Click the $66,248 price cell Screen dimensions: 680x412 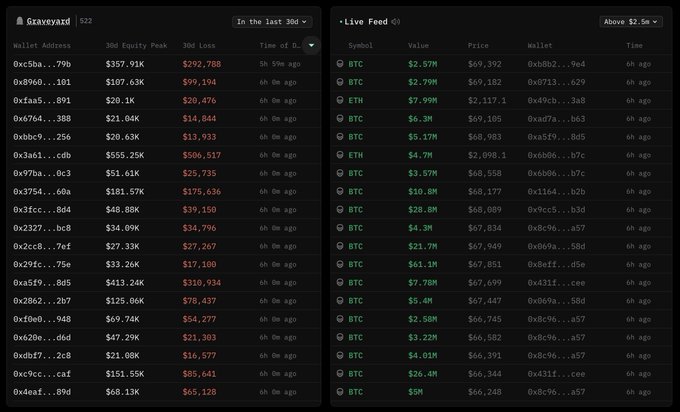484,392
